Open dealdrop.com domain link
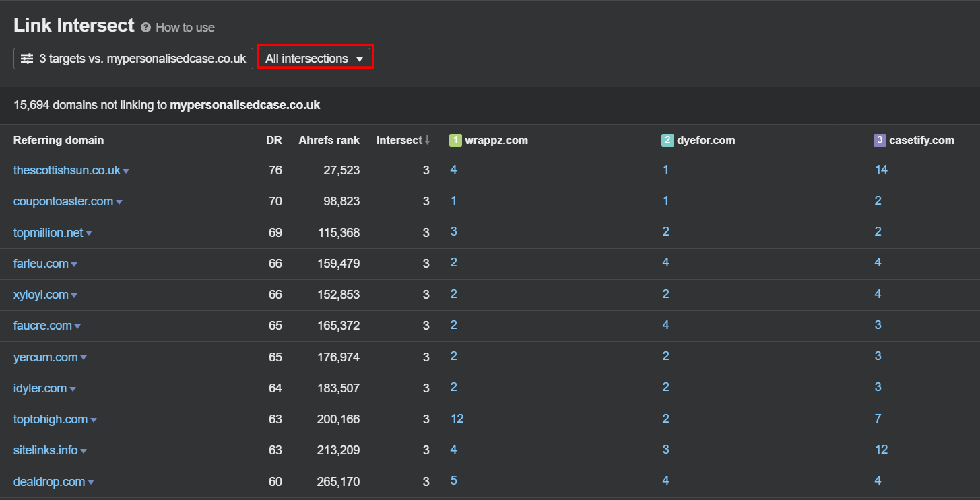980x500 pixels. click(x=49, y=482)
